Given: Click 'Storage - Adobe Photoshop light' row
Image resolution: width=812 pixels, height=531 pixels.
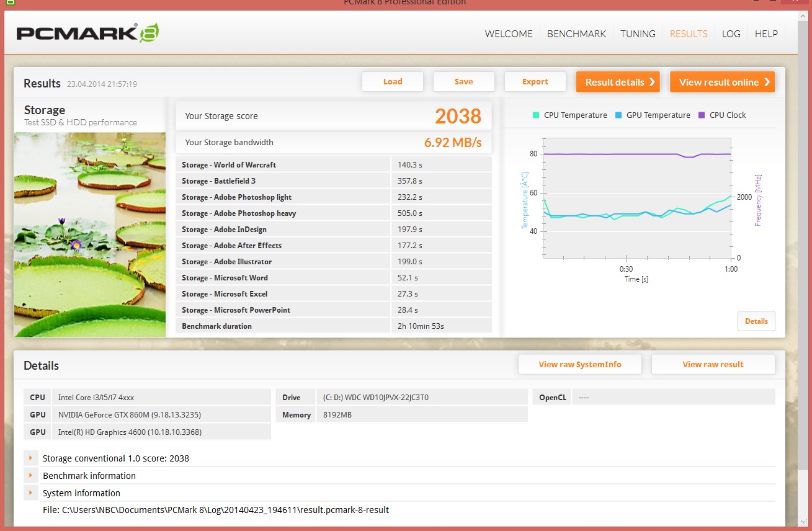Looking at the screenshot, I should (334, 197).
